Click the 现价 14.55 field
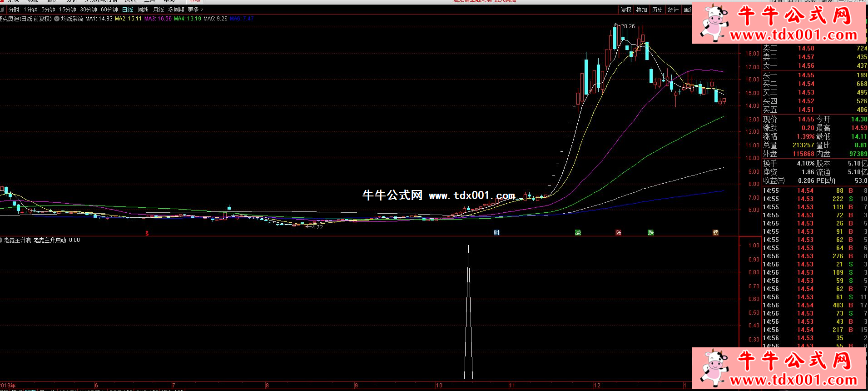Viewport: 868px width, 391px height. tap(789, 119)
